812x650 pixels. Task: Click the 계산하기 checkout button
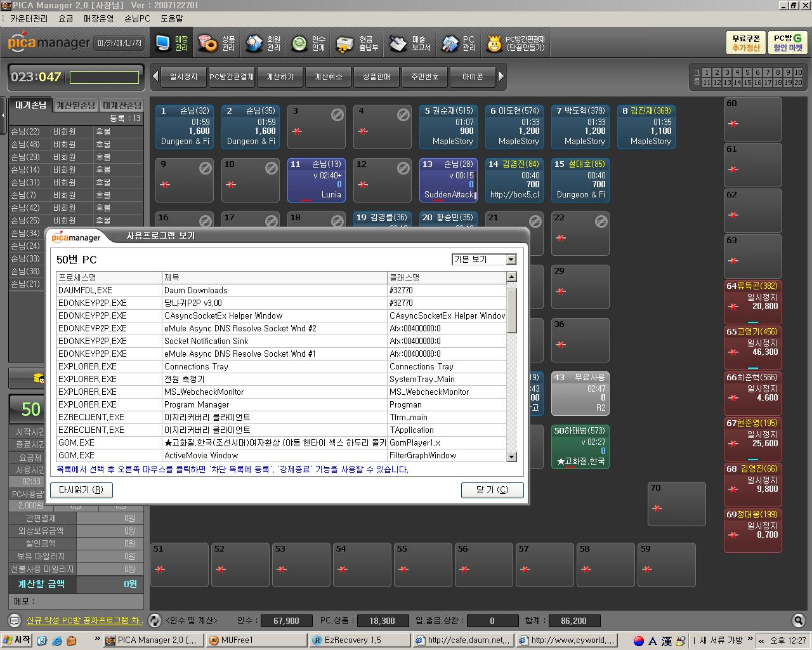click(x=280, y=77)
